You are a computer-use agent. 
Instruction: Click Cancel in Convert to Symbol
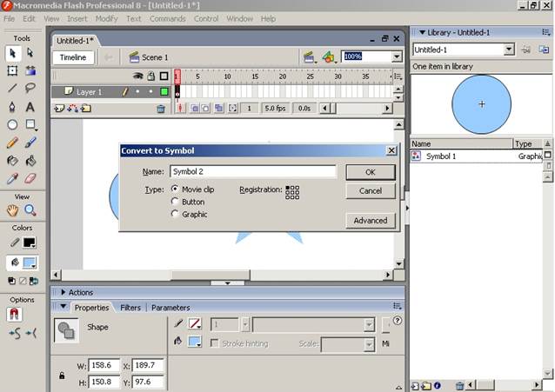[371, 190]
